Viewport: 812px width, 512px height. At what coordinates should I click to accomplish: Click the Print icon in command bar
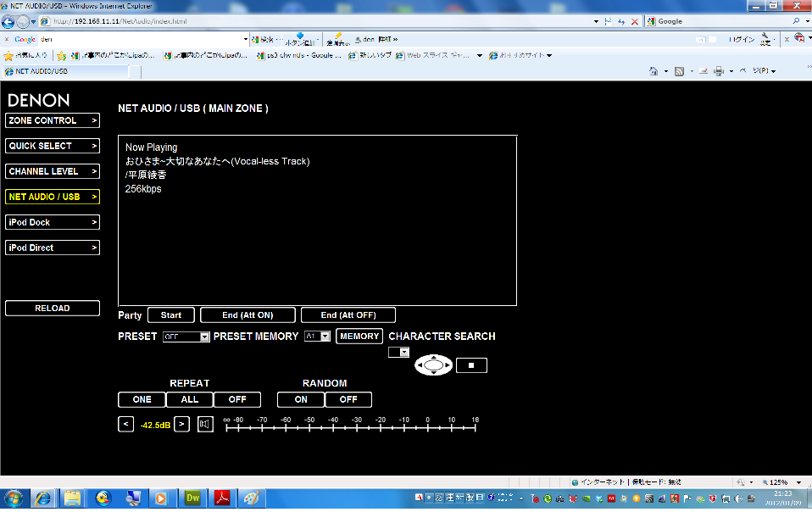719,71
